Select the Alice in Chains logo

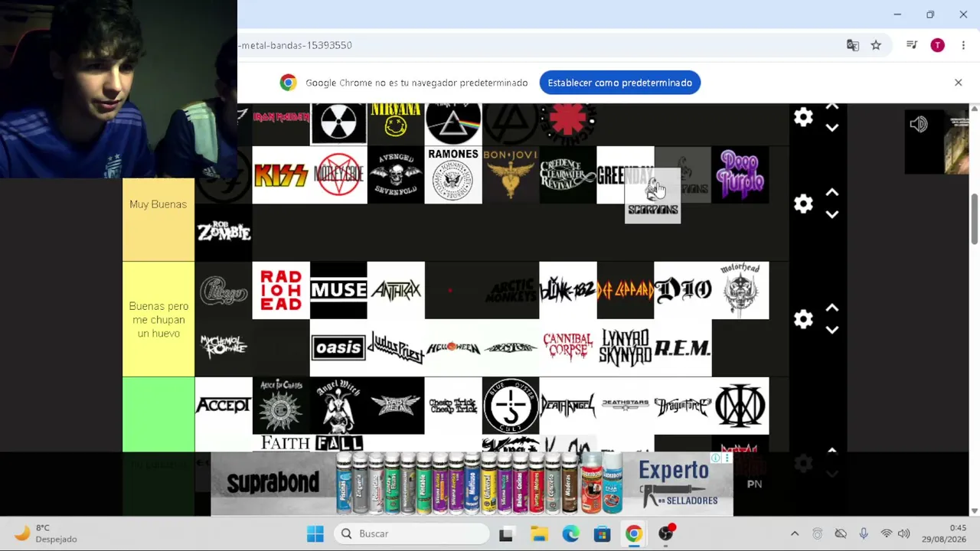click(281, 406)
